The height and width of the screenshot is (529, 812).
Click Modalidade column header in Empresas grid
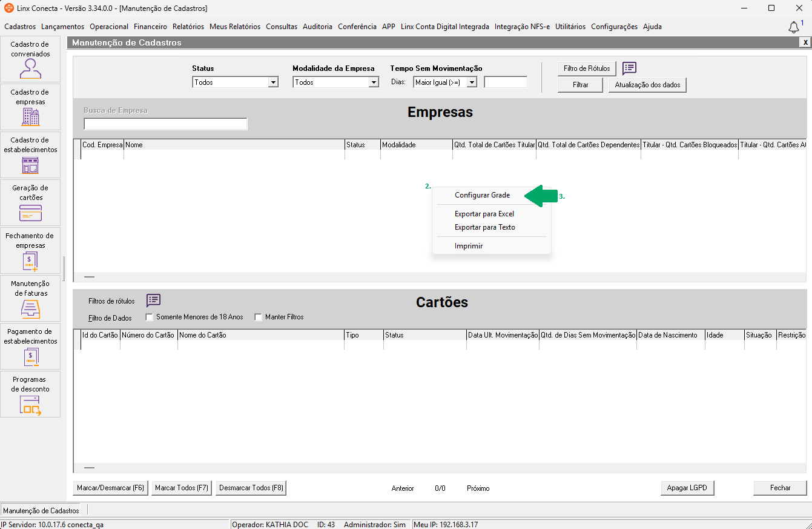pyautogui.click(x=417, y=145)
